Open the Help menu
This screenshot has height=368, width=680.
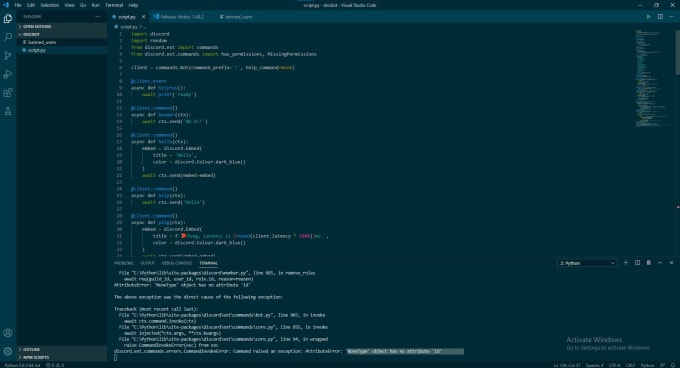pos(133,5)
